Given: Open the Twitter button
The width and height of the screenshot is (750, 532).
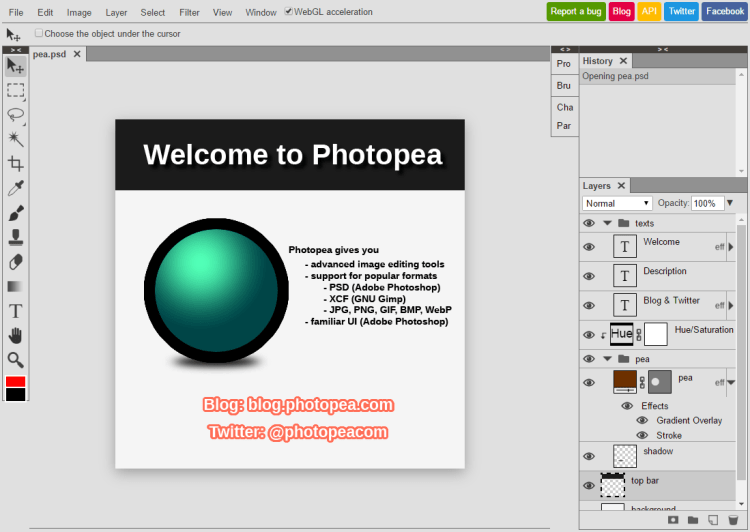Looking at the screenshot, I should pos(682,11).
